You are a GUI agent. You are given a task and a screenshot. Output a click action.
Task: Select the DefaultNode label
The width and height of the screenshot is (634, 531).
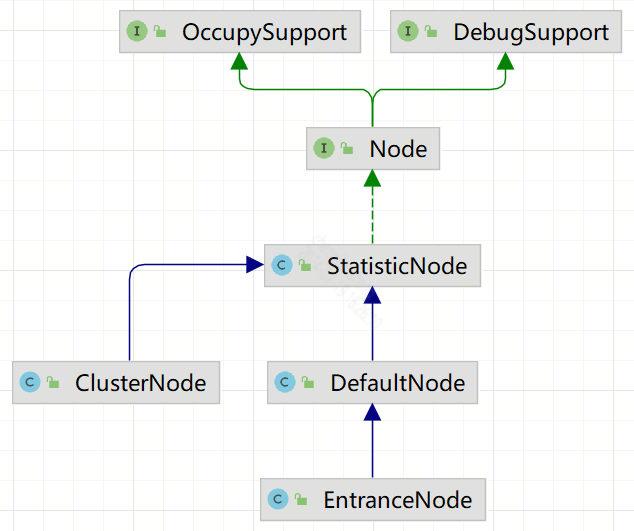(398, 383)
